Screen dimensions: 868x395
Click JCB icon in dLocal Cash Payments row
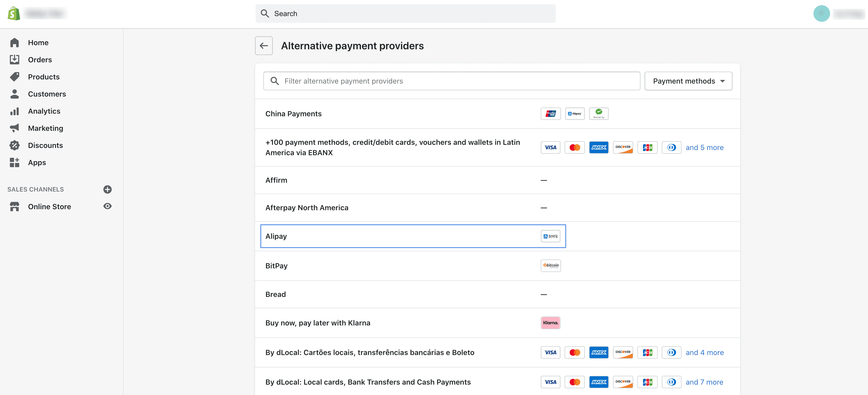[647, 382]
